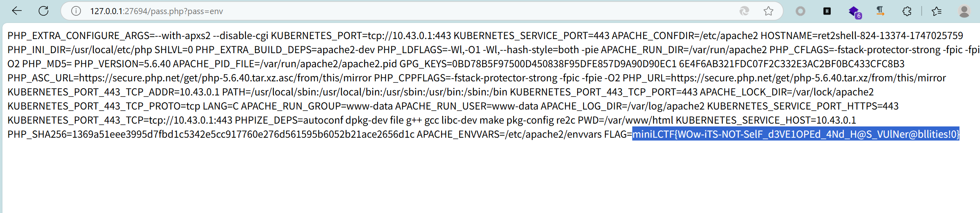Open the orange paragraph extension icon
The height and width of the screenshot is (213, 980).
[880, 11]
